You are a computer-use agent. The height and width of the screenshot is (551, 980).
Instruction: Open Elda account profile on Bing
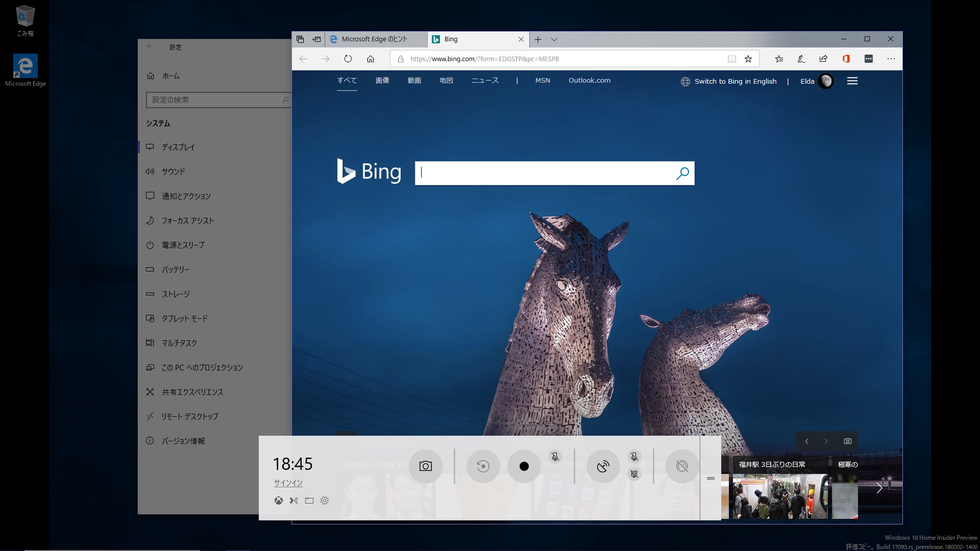point(817,81)
